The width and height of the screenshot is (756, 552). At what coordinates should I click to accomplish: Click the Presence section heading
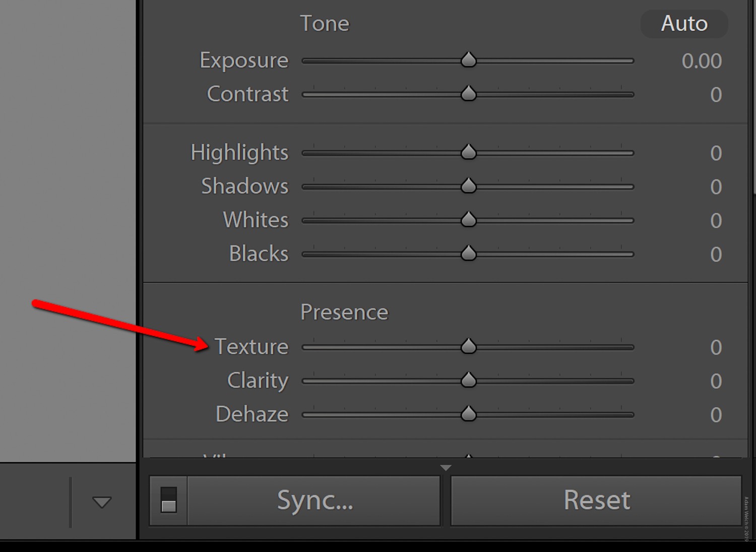point(344,312)
